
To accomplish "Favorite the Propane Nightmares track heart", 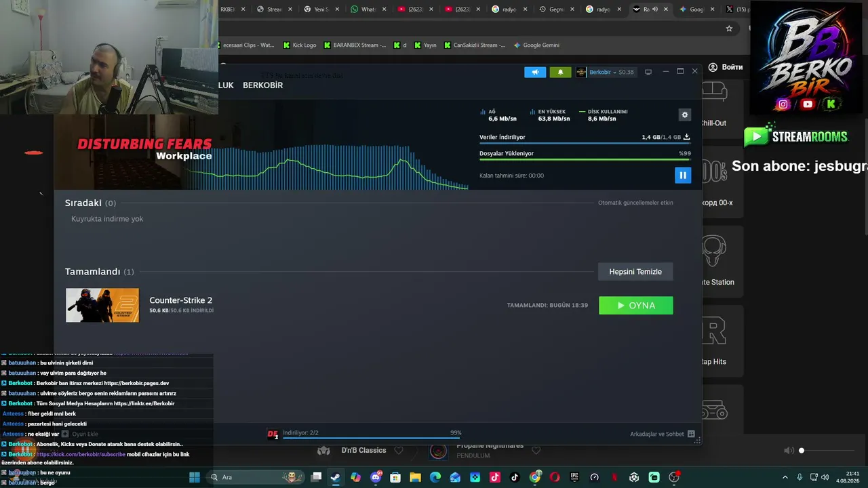I will 536,451.
